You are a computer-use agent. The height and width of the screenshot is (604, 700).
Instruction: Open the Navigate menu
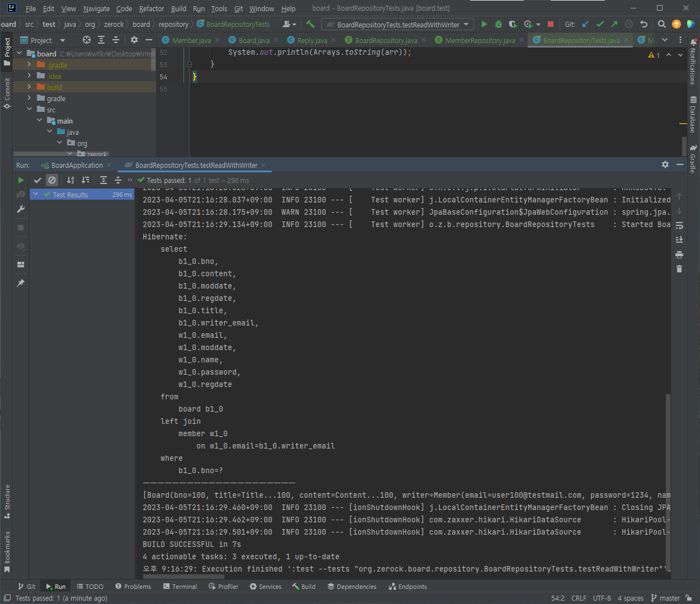96,8
